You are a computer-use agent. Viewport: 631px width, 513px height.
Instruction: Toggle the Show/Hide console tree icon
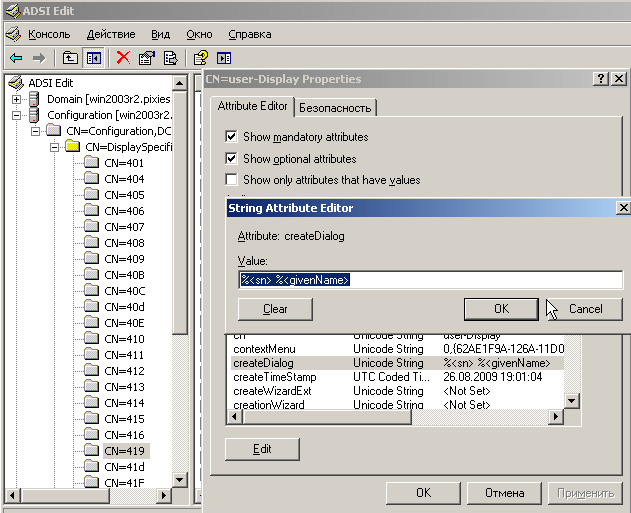tap(93, 58)
